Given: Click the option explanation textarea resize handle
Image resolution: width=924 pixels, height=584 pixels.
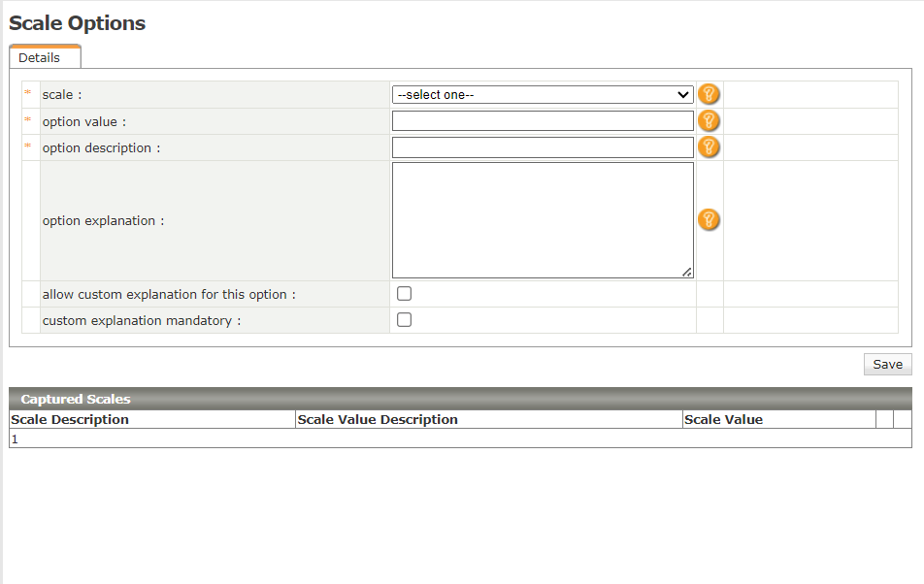Looking at the screenshot, I should coord(688,273).
